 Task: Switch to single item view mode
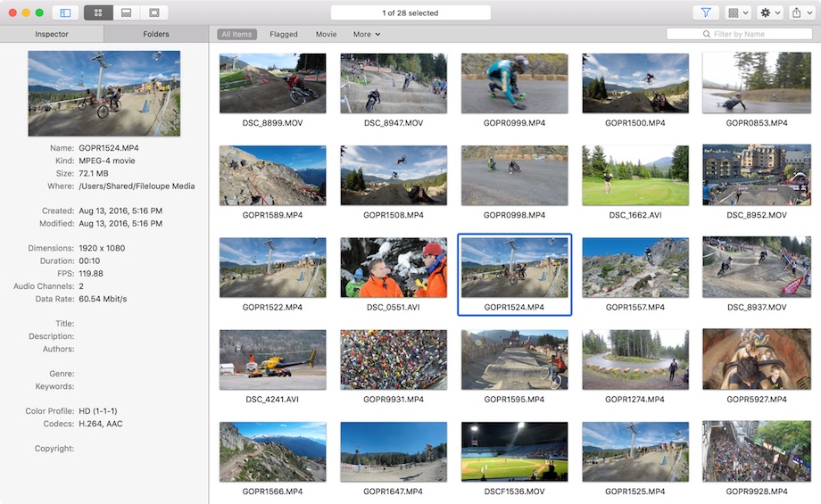(154, 12)
